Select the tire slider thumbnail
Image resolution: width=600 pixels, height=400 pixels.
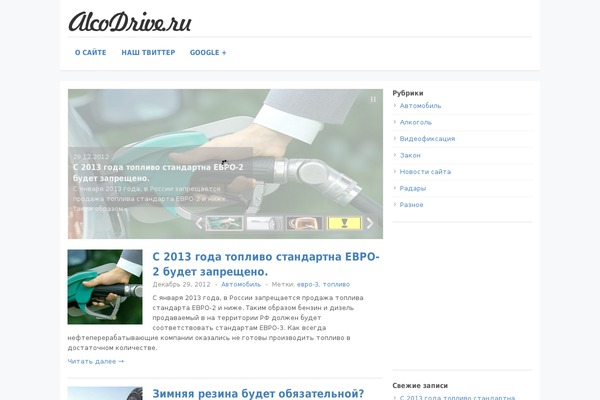click(264, 223)
